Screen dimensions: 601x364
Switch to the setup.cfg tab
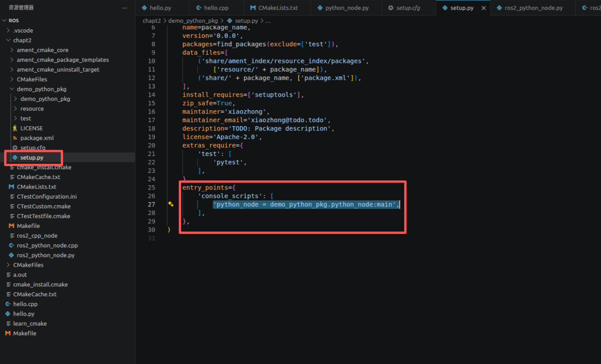click(408, 8)
